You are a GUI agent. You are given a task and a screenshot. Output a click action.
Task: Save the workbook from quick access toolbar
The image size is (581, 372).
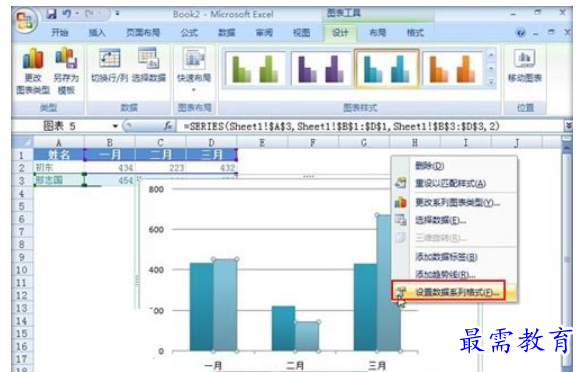point(51,14)
